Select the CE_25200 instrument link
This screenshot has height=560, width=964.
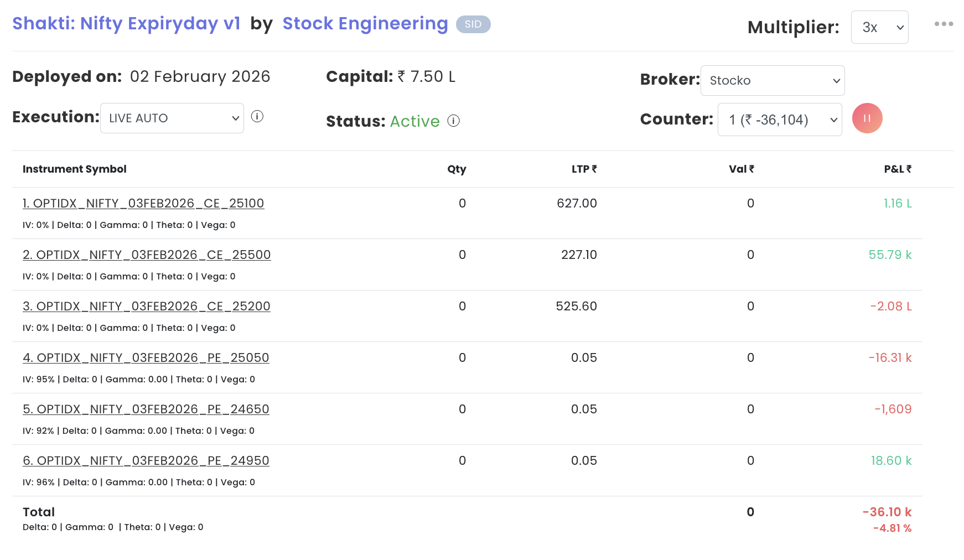pos(147,307)
